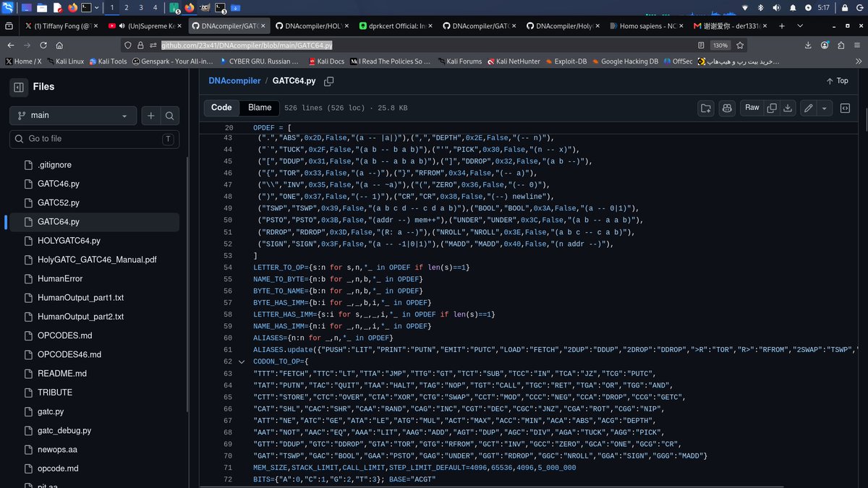Download the raw file
The width and height of the screenshot is (868, 488).
[788, 108]
